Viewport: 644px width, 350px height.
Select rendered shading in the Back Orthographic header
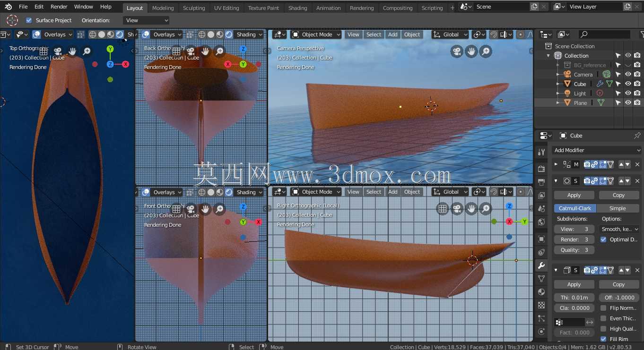(x=229, y=34)
